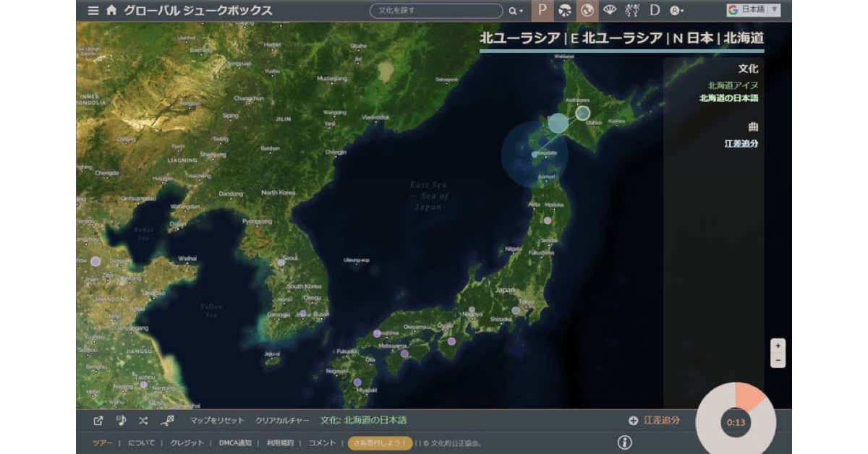The image size is (868, 454).
Task: Open the ツアー link in footer
Action: (102, 443)
